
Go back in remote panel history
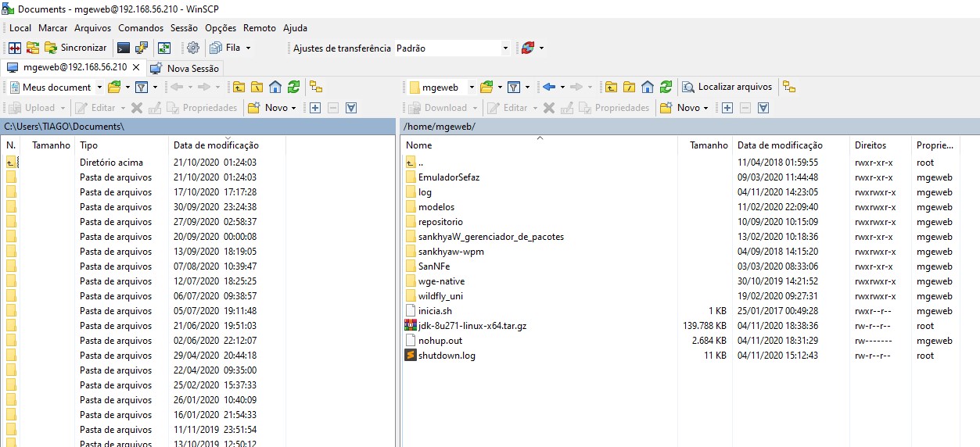pyautogui.click(x=549, y=87)
